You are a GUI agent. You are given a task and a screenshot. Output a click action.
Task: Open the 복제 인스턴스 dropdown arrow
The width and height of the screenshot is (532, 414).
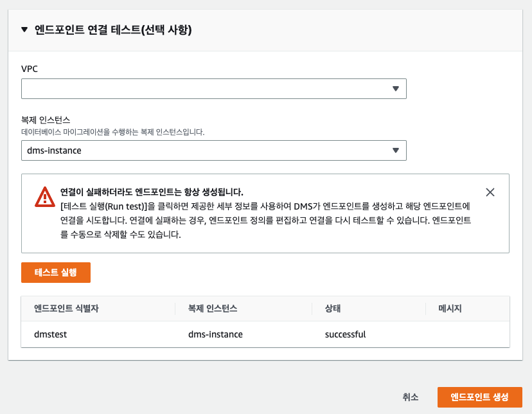point(395,150)
